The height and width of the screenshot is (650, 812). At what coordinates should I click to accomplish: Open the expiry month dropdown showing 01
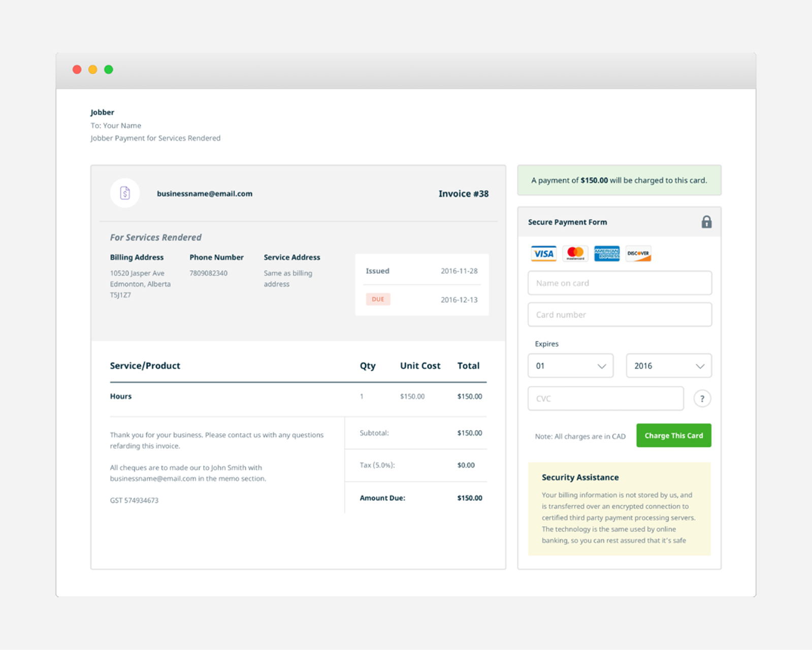tap(570, 366)
